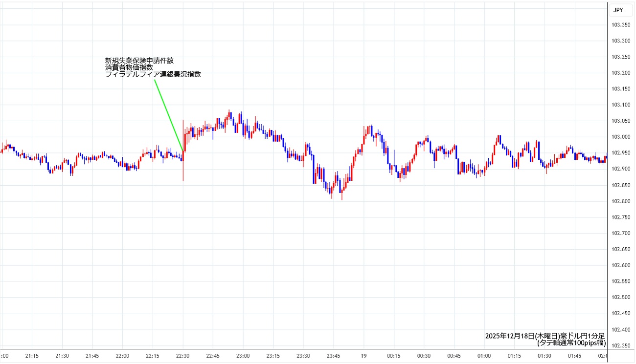
Task: Click the 00:30 time axis label
Action: tap(424, 356)
